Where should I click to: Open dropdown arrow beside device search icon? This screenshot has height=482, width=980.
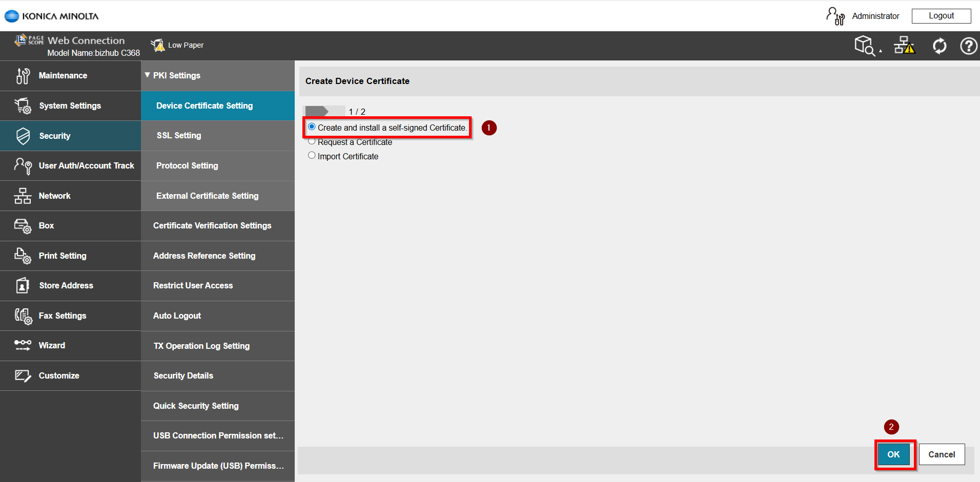click(x=881, y=51)
